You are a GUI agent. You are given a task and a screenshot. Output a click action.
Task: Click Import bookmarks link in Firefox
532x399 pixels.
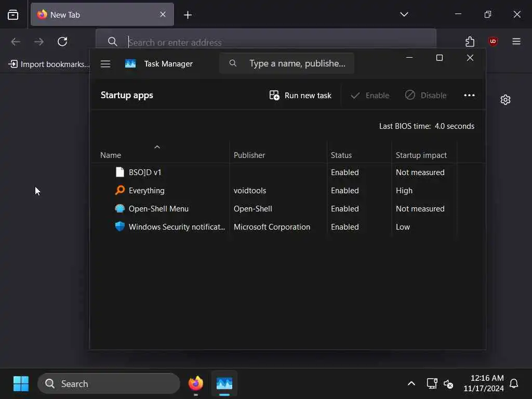[49, 64]
